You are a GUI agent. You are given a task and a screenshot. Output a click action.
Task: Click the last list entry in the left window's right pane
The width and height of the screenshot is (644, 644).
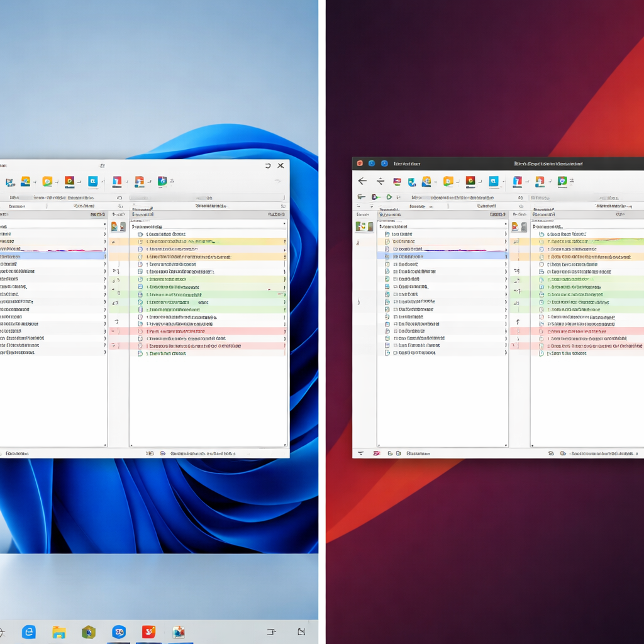point(167,353)
